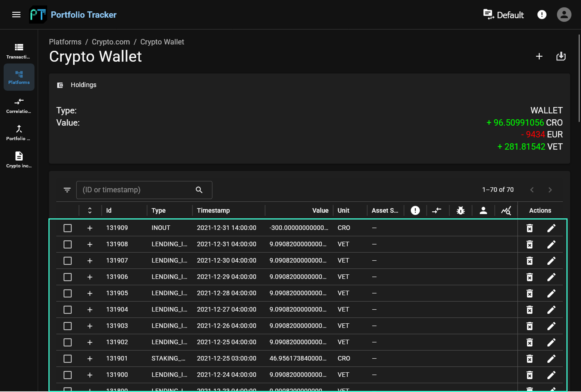Go to next page of transactions

pyautogui.click(x=550, y=190)
